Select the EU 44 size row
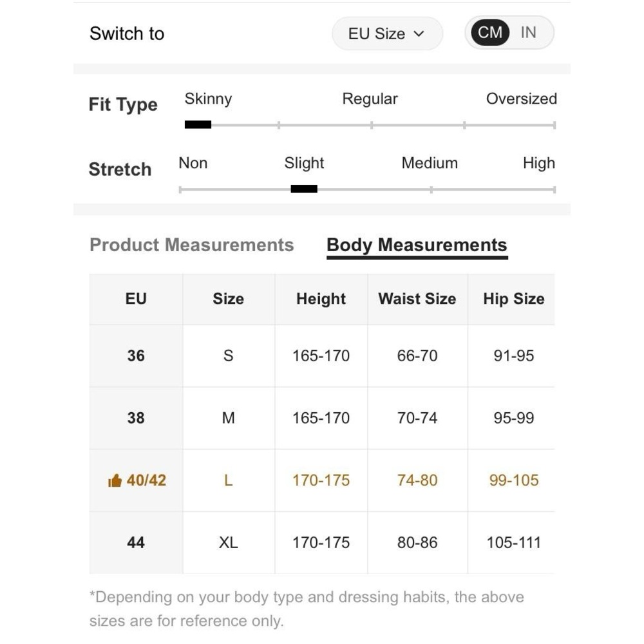Screen dimensions: 644x644 (136, 542)
